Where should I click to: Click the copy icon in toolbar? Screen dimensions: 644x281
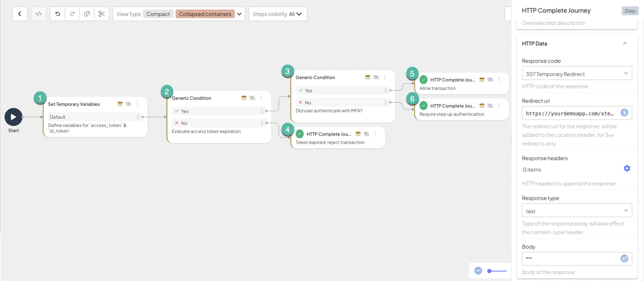tap(87, 14)
